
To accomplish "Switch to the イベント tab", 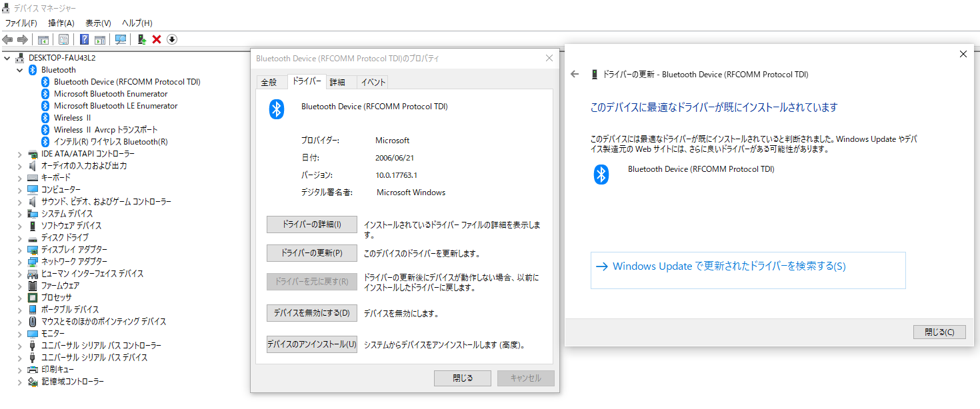I will click(373, 82).
